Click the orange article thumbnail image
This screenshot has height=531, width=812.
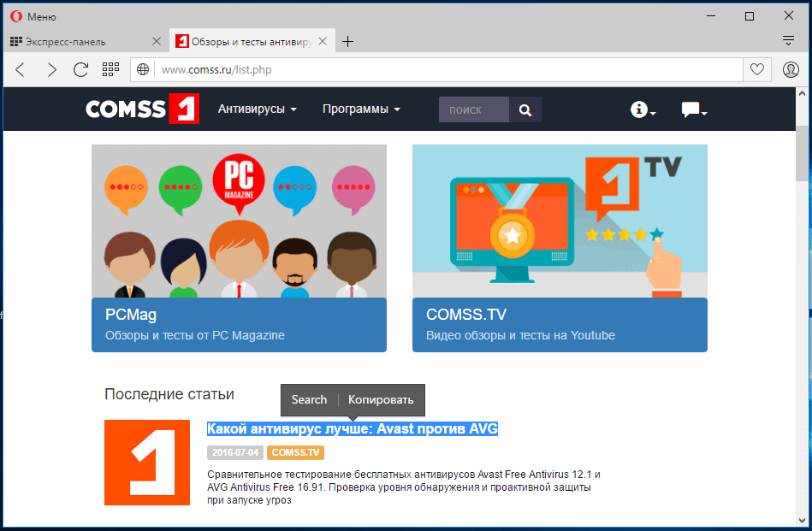[x=147, y=463]
